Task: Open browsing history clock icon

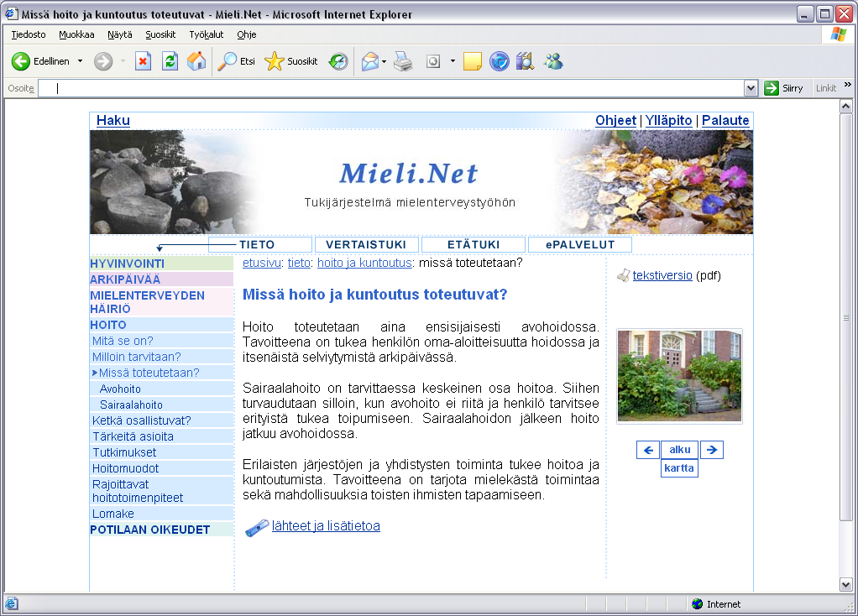Action: point(338,61)
